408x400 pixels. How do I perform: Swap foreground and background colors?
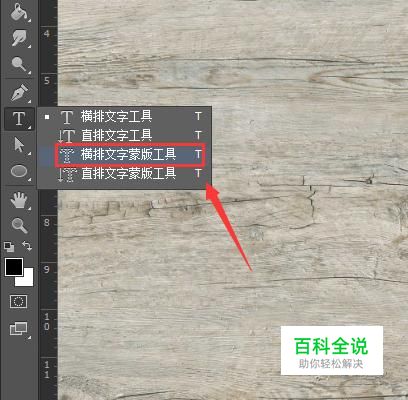27,246
